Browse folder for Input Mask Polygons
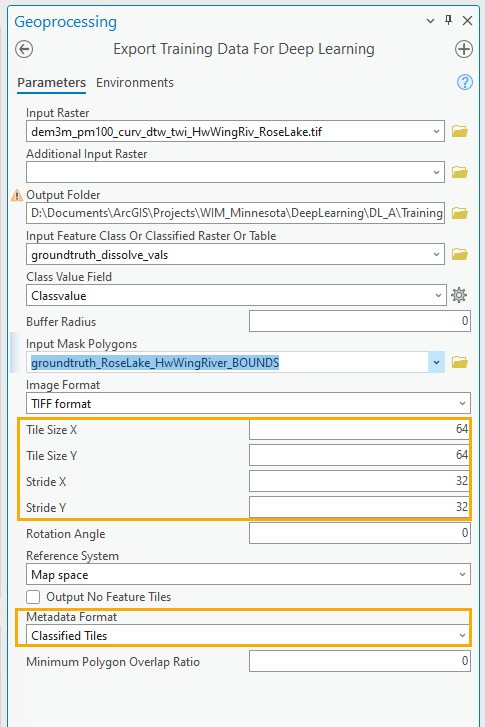Screen dimensions: 485x727 pos(459,362)
